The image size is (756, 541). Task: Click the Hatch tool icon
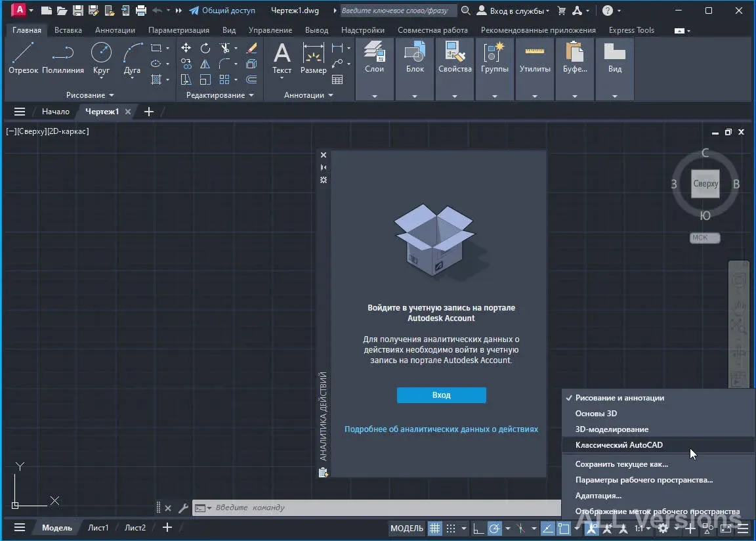(156, 79)
